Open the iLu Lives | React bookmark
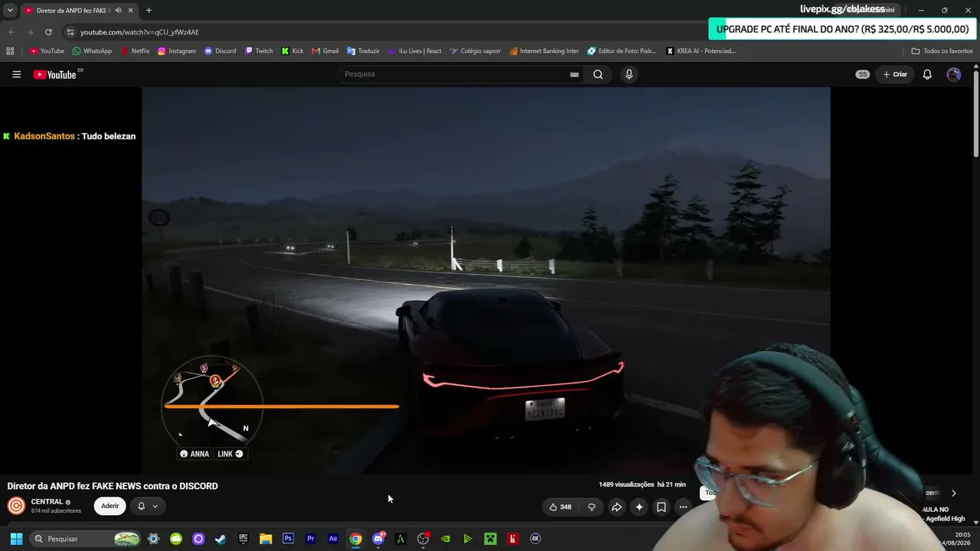 coord(415,51)
